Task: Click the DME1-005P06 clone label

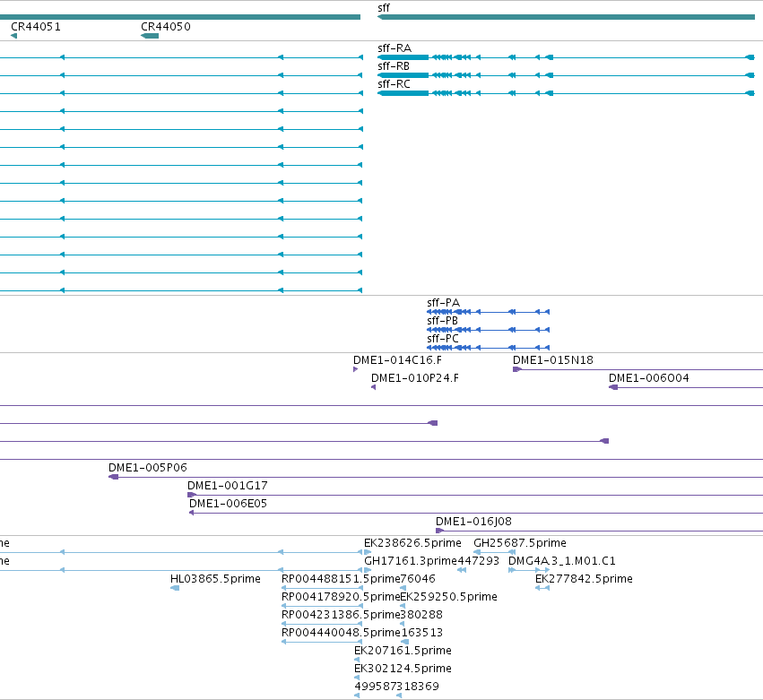Action: pyautogui.click(x=147, y=468)
